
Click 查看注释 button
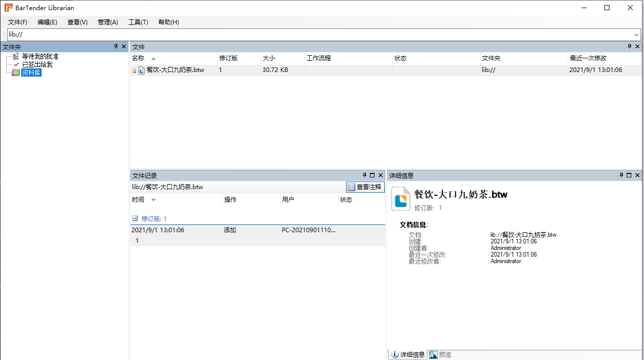click(365, 187)
